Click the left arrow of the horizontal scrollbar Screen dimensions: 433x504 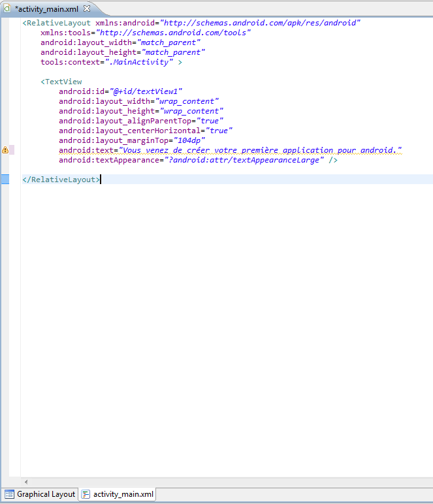(26, 482)
